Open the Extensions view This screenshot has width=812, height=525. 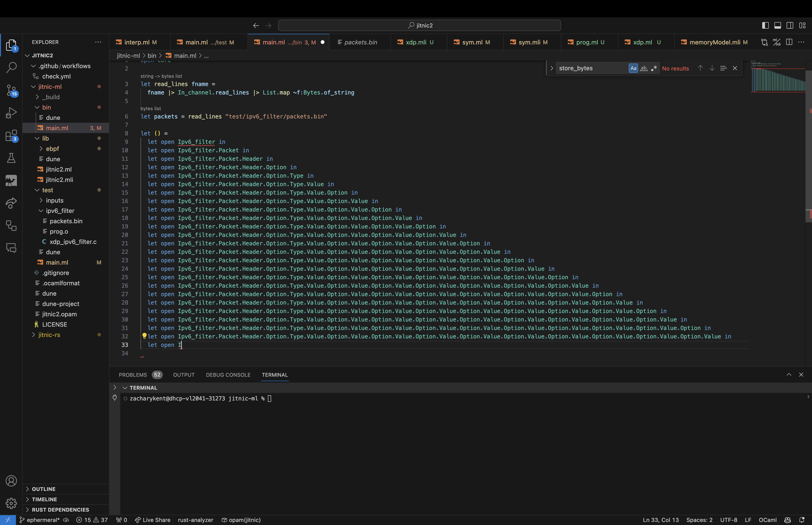(x=11, y=135)
